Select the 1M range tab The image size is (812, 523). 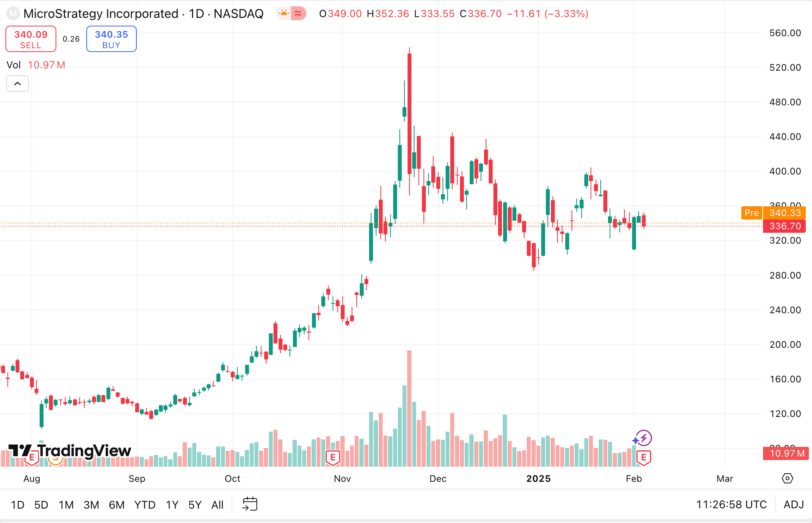tap(66, 505)
